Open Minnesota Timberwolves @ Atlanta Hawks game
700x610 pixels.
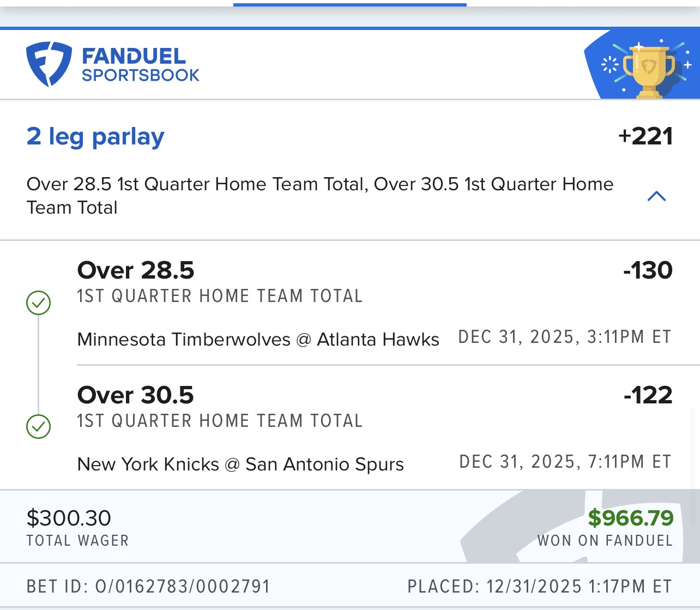pos(258,340)
